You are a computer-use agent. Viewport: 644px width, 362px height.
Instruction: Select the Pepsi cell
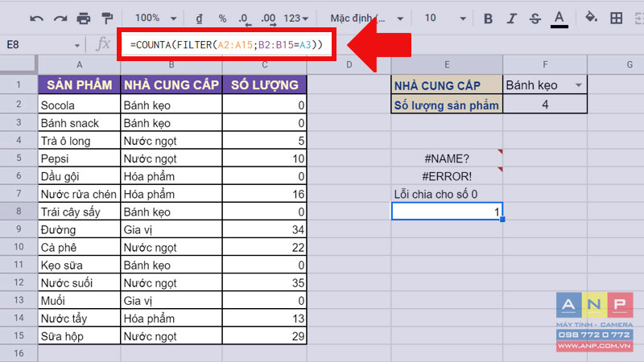point(79,158)
